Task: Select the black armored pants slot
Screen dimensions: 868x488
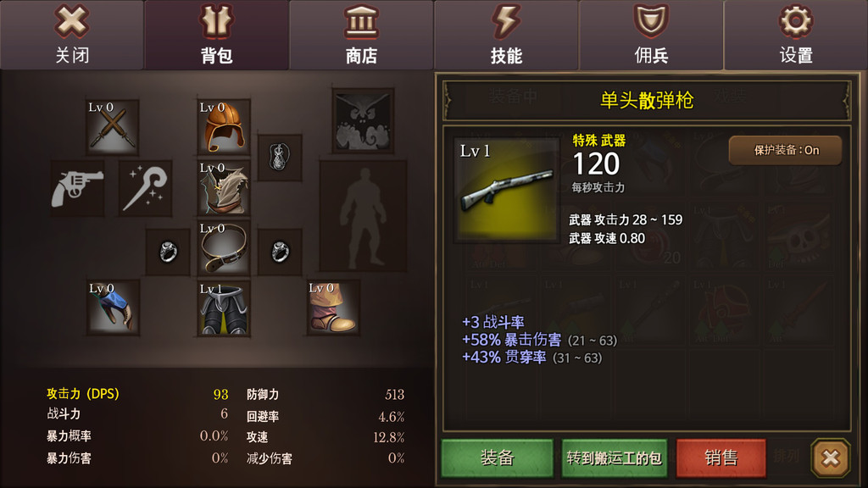Action: (224, 308)
